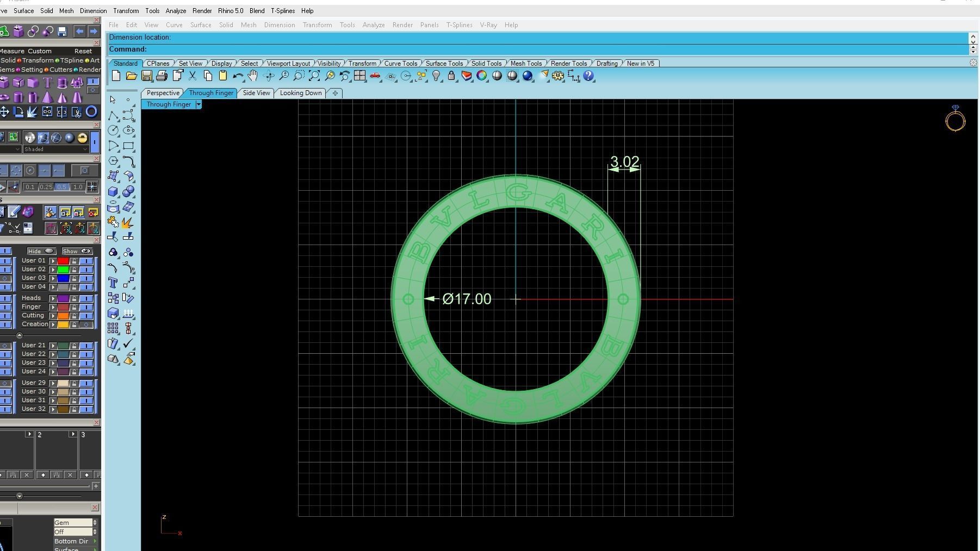
Task: Toggle the User 01 layer lock
Action: click(74, 261)
